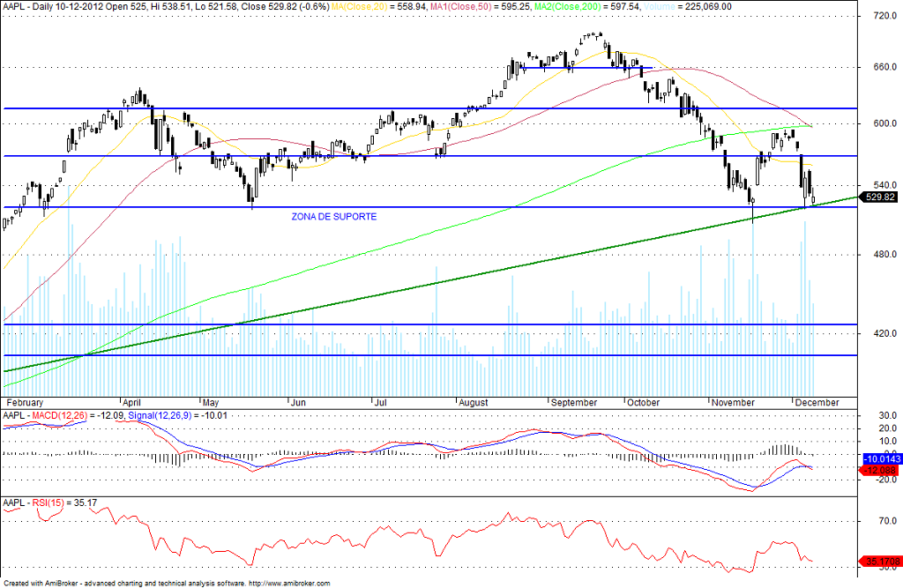Select the 529.82 current price label
The image size is (903, 588).
[880, 197]
